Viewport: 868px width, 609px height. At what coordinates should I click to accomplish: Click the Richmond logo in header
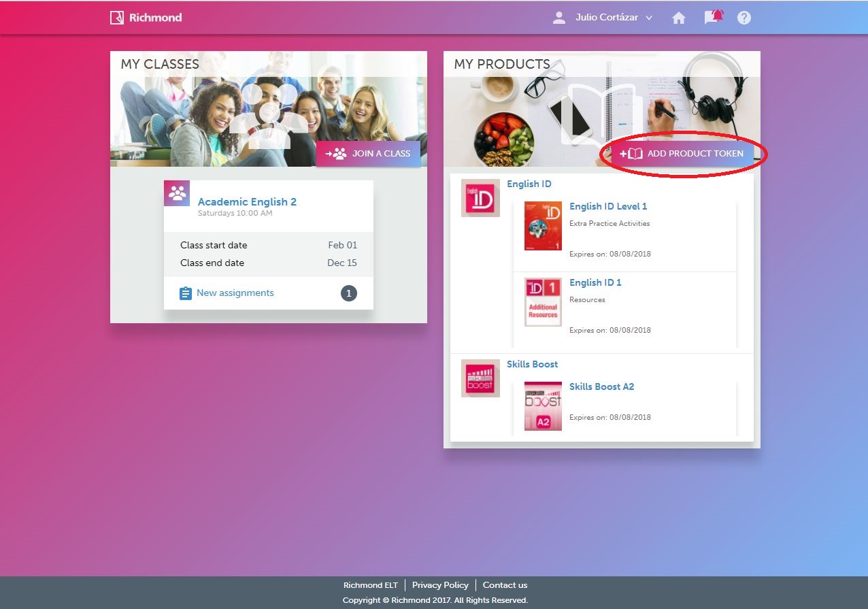(x=146, y=18)
